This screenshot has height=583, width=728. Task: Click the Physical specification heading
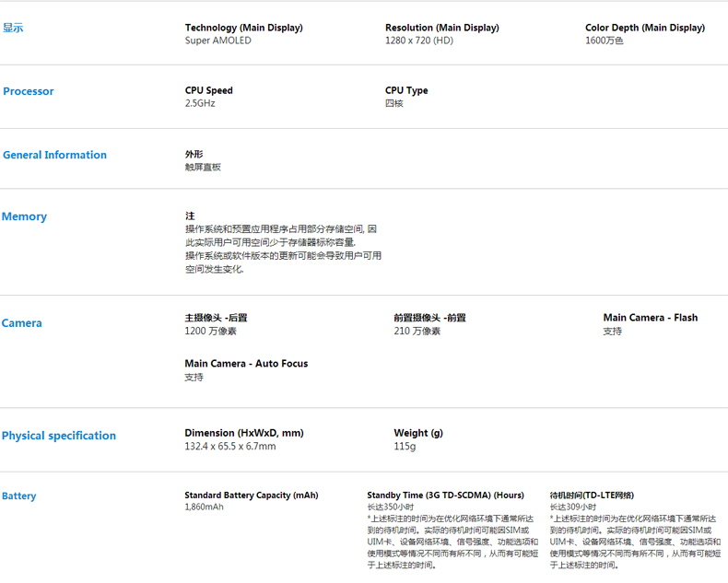coord(59,436)
